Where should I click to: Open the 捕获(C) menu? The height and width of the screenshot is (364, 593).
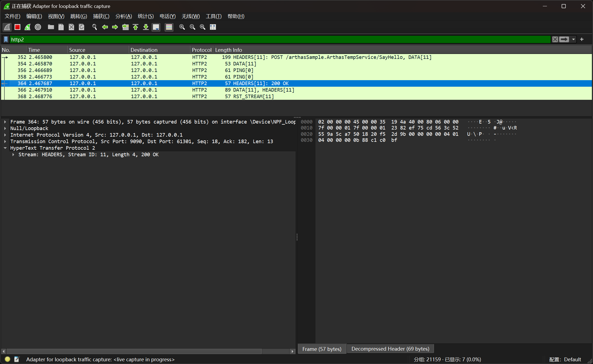click(101, 16)
